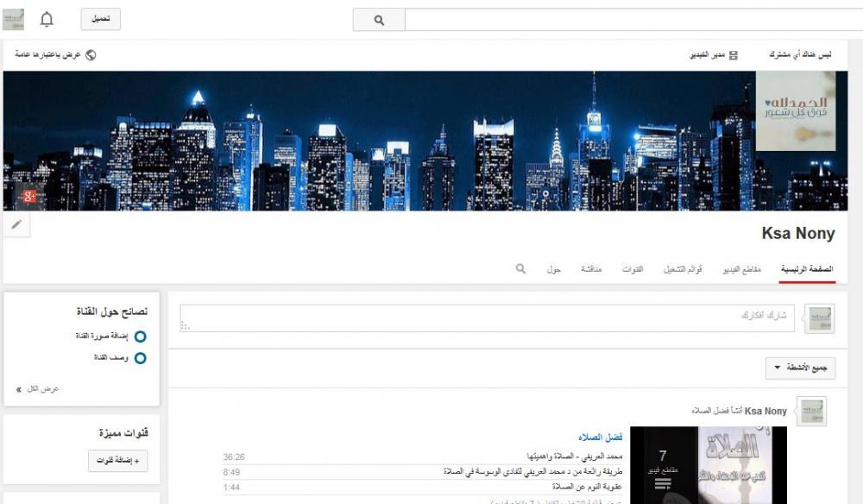Select the وصف القناة circle
Image resolution: width=863 pixels, height=504 pixels.
(140, 357)
